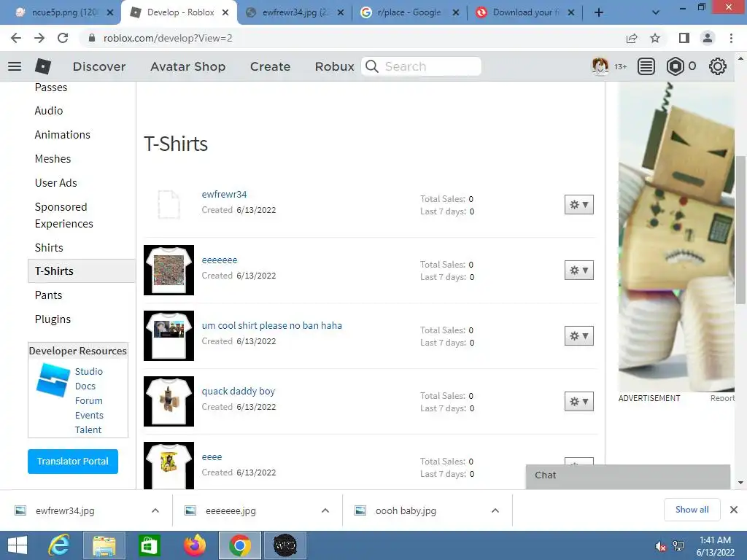
Task: Open Chrome three-dot menu
Action: [x=731, y=38]
